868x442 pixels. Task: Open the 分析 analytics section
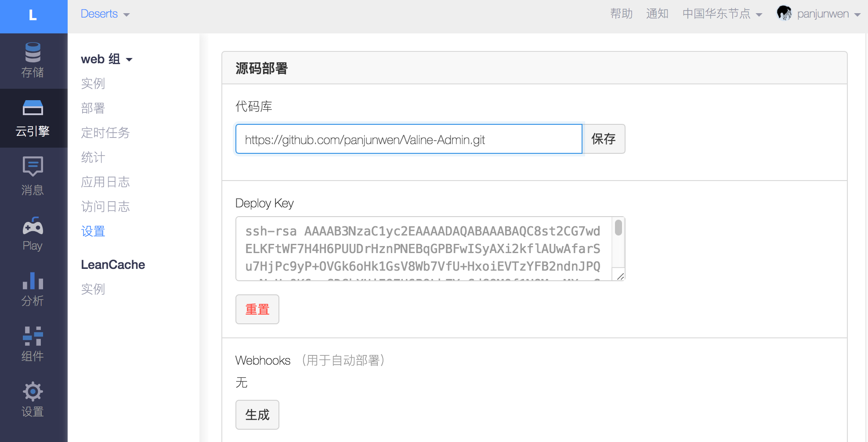pos(33,289)
